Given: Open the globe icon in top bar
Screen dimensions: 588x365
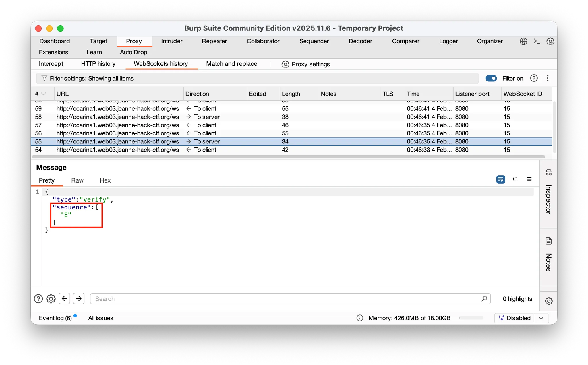Looking at the screenshot, I should point(523,41).
